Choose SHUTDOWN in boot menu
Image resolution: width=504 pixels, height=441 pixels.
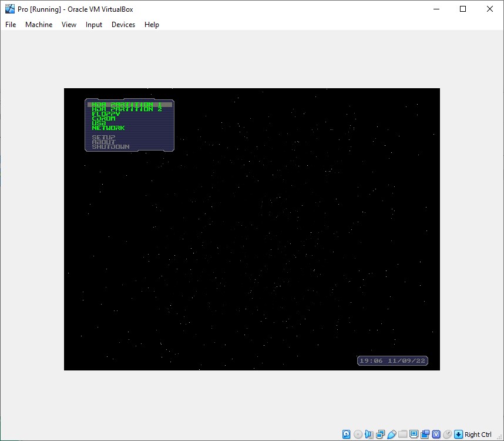(x=110, y=146)
